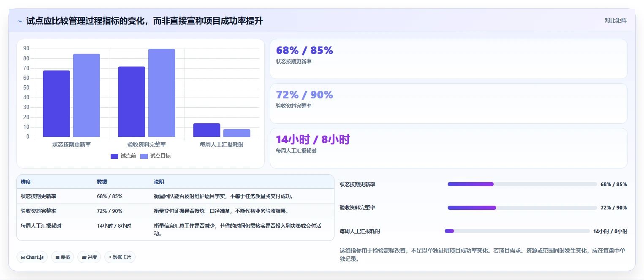Click the 试点前 bar for 每周人工汇报耗时
The width and height of the screenshot is (644, 280).
[x=207, y=130]
